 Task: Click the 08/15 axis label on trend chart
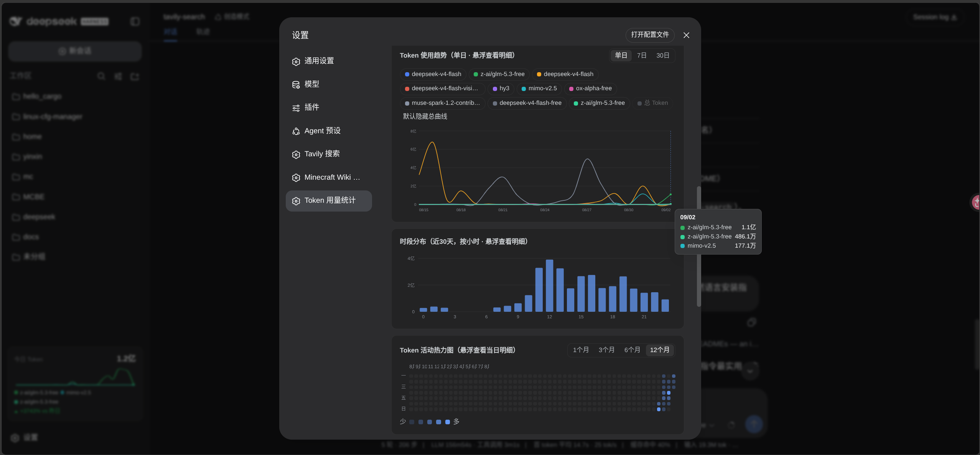coord(423,210)
